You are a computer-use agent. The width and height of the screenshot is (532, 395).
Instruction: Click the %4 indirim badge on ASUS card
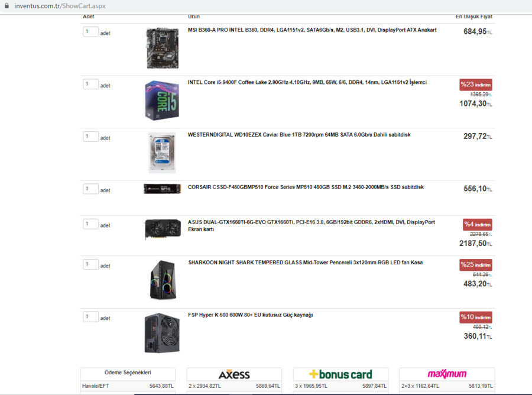pos(478,225)
